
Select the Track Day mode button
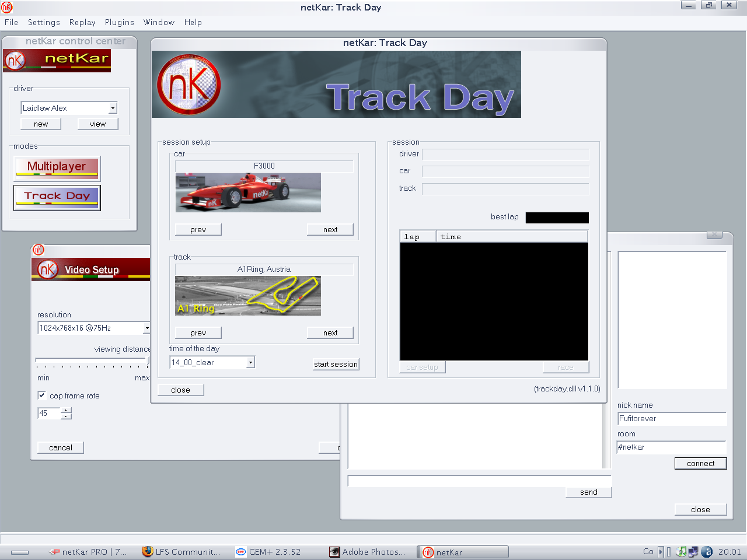(57, 197)
